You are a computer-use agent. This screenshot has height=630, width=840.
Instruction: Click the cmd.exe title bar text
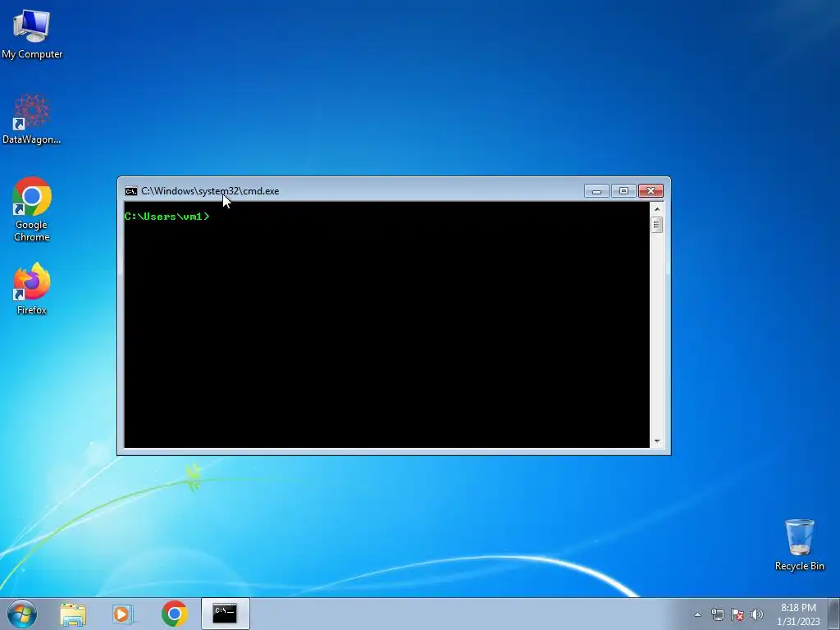(x=210, y=191)
